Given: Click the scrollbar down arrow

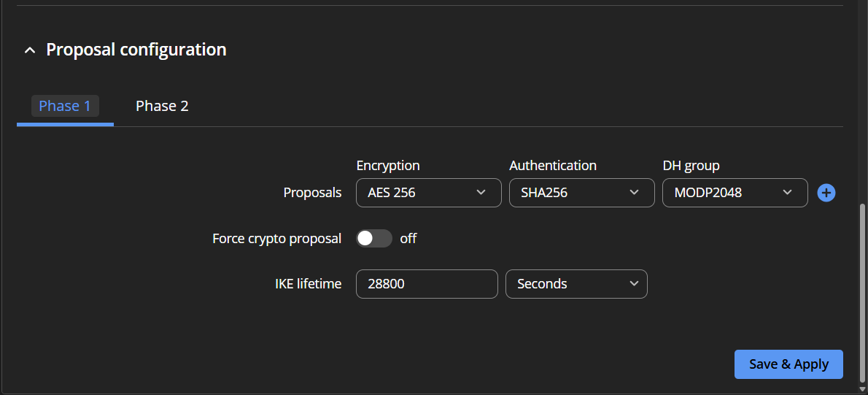Looking at the screenshot, I should tap(862, 389).
